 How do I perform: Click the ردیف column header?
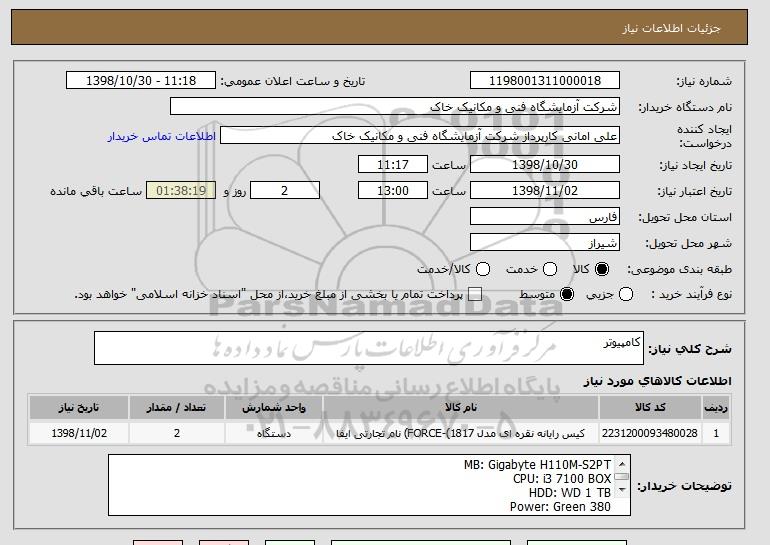click(x=716, y=408)
